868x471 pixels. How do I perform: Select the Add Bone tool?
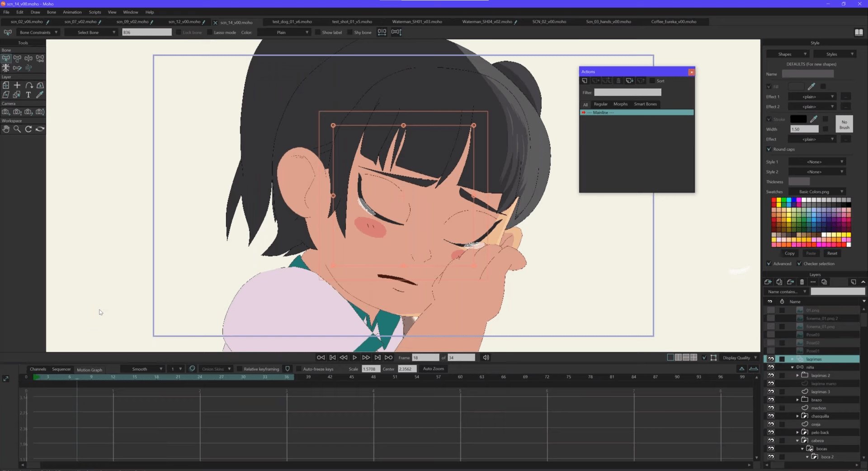point(17,68)
